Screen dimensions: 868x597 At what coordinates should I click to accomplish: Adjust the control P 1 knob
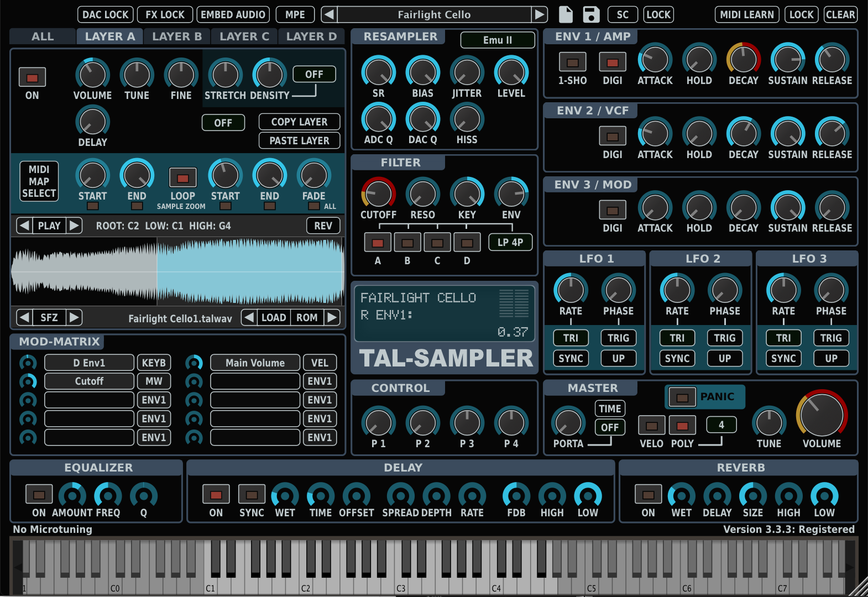378,422
